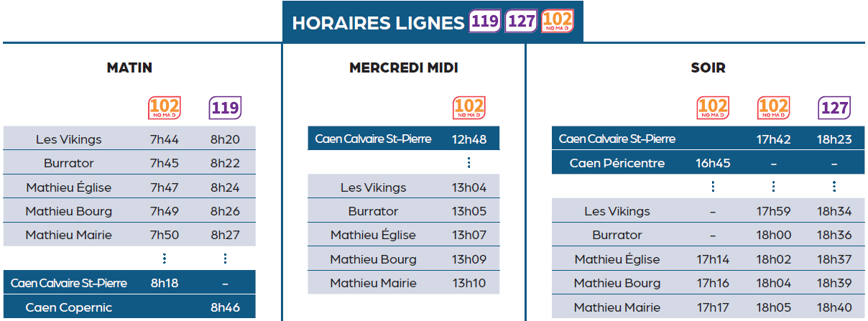The image size is (868, 321).
Task: Click the Caen Péricentre stop row
Action: coord(702,163)
